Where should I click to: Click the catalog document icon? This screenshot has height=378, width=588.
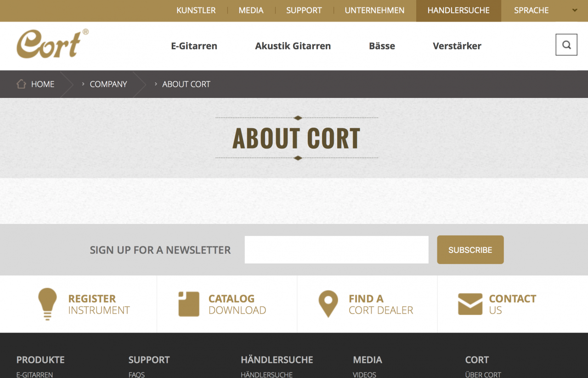click(x=189, y=304)
